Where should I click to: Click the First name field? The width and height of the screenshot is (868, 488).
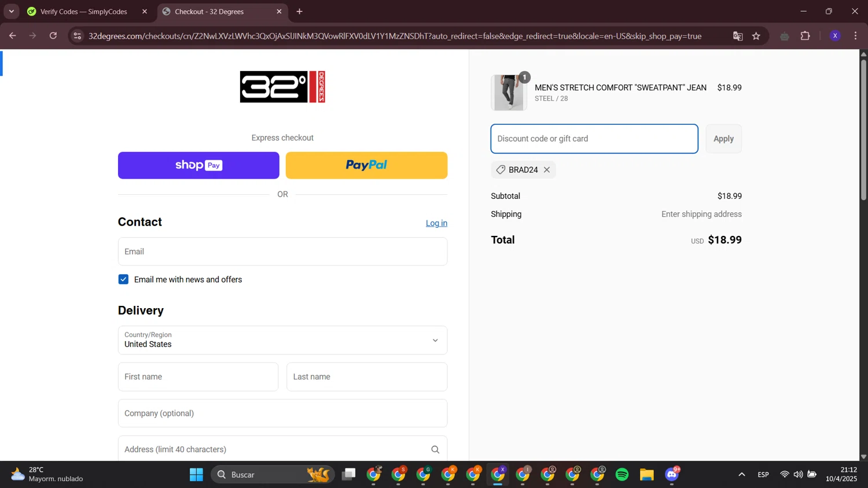click(x=198, y=377)
